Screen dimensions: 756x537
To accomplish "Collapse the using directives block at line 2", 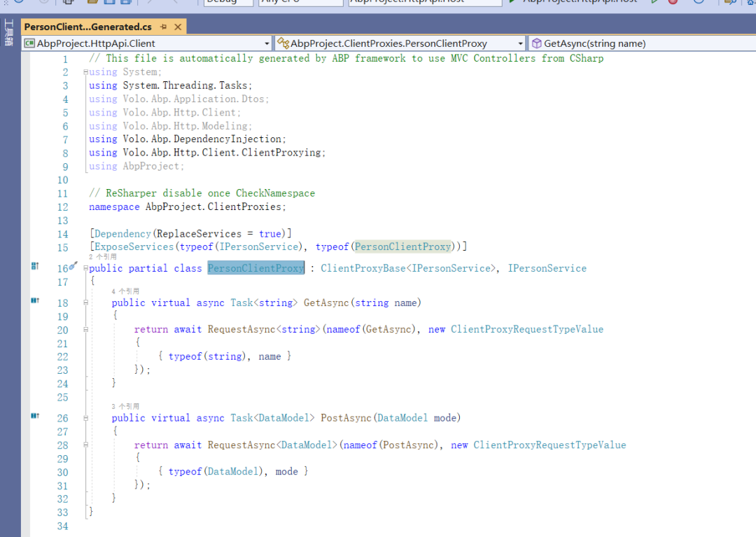I will click(x=86, y=72).
